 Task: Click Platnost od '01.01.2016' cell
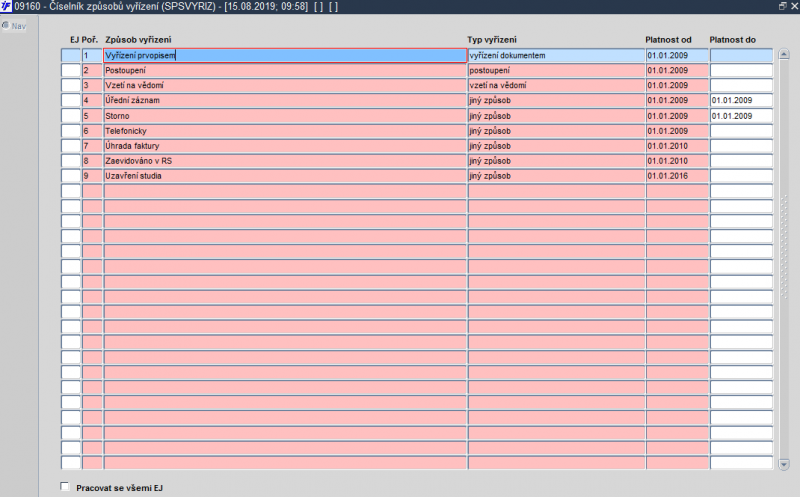(678, 176)
